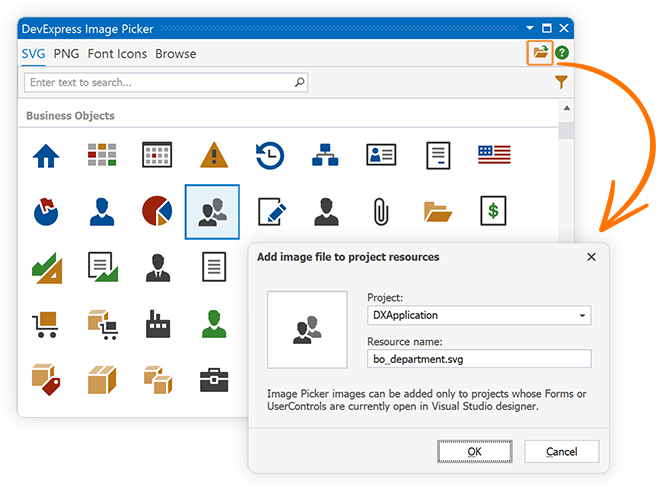
Task: Click the image preview thumbnail in dialog
Action: tap(307, 330)
